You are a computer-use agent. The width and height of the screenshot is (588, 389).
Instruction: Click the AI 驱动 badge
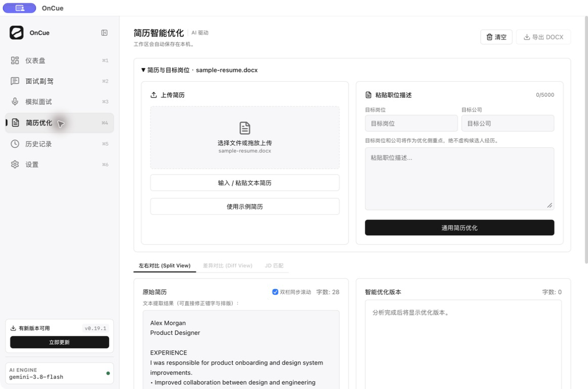200,32
